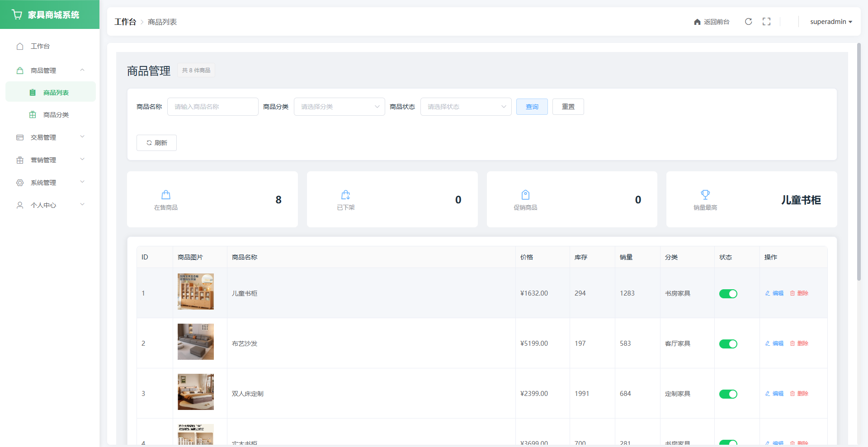Focus the 商品名称 search input field

tap(212, 107)
